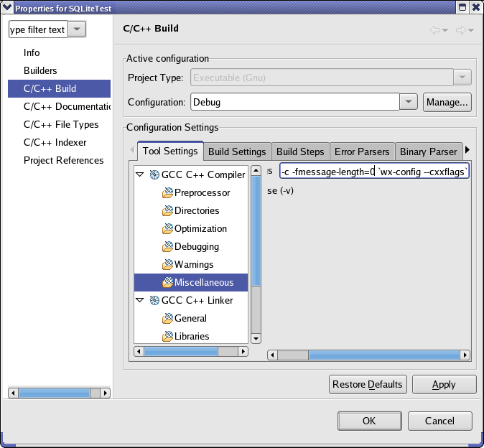Select Info in the properties list
This screenshot has height=448, width=484.
pyautogui.click(x=32, y=52)
